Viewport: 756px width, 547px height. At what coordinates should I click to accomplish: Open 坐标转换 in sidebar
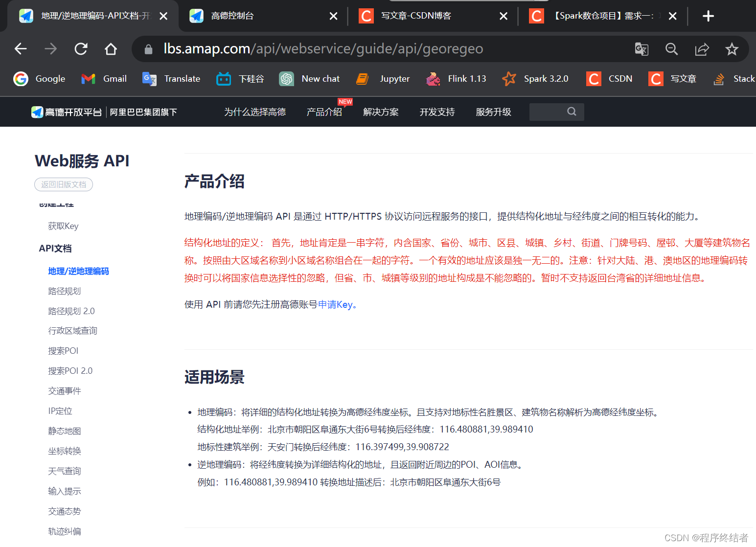coord(64,451)
